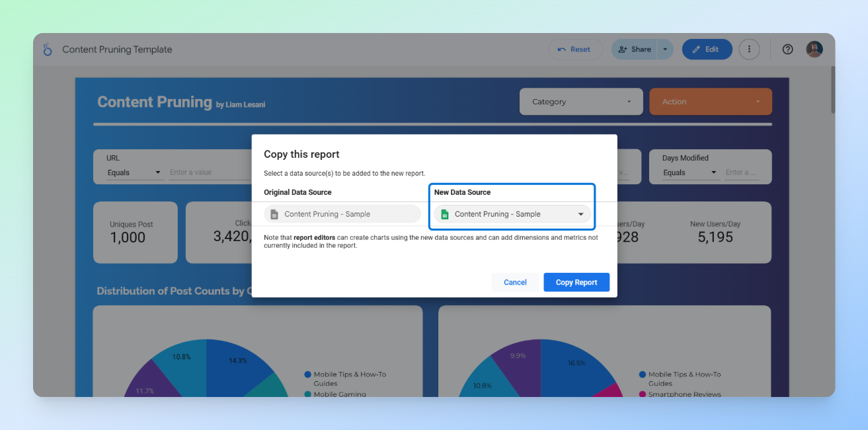Click the Looker Studio logo

(46, 49)
